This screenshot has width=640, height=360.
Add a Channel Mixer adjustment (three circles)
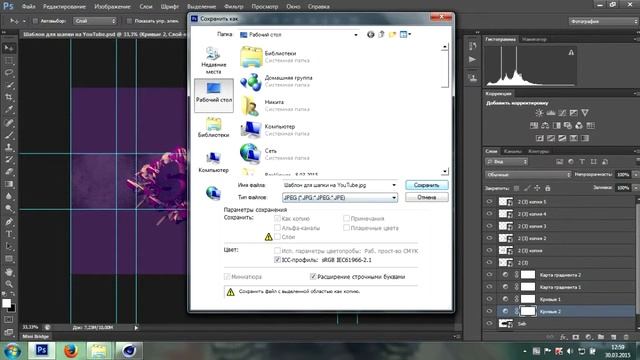coord(579,125)
